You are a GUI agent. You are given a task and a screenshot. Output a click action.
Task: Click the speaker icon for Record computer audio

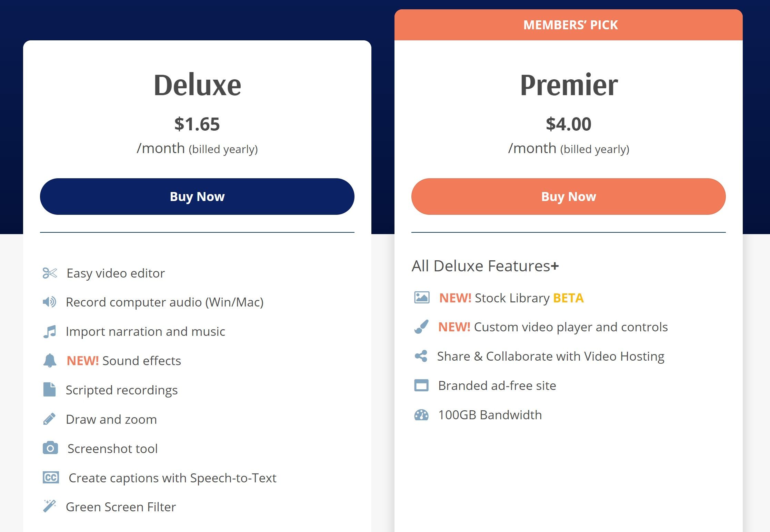(x=50, y=302)
